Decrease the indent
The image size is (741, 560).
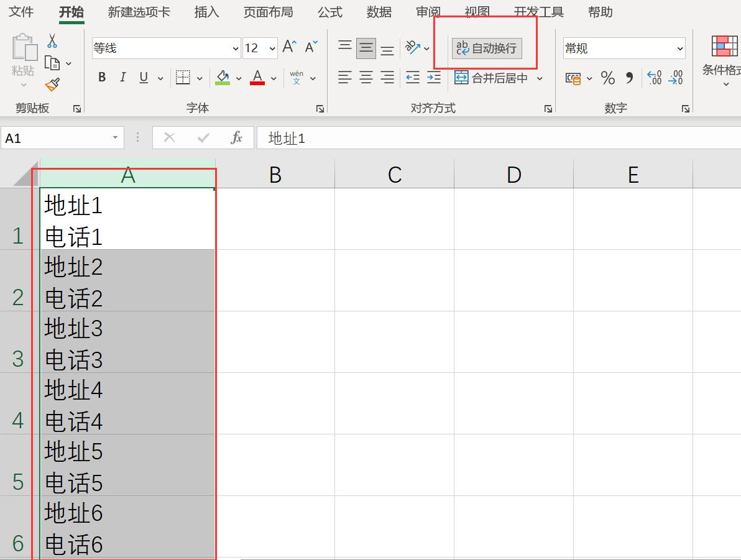click(x=413, y=77)
